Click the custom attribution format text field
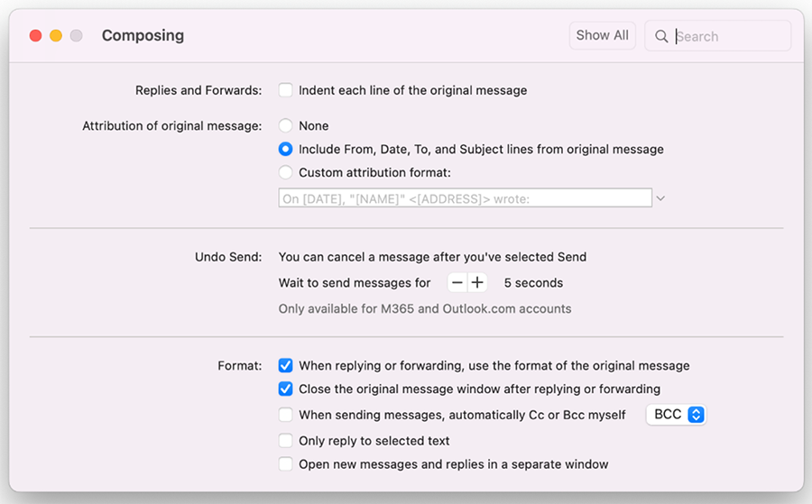The width and height of the screenshot is (812, 504). pyautogui.click(x=465, y=198)
